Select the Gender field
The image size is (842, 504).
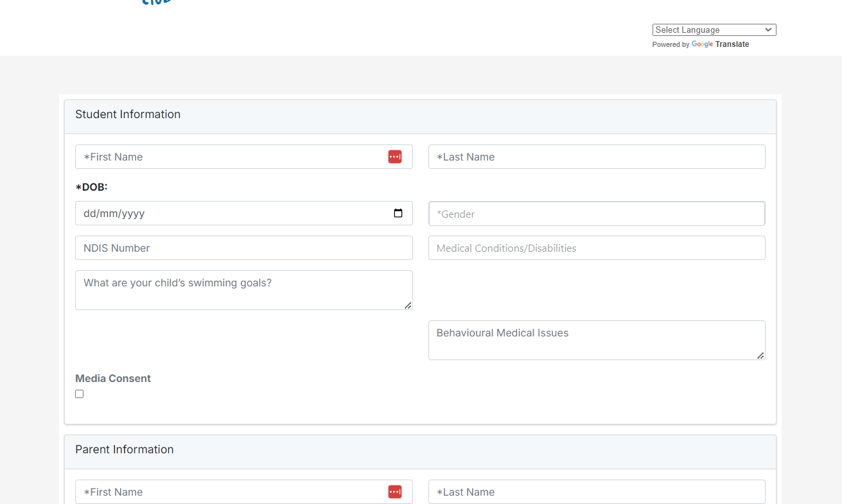point(597,214)
